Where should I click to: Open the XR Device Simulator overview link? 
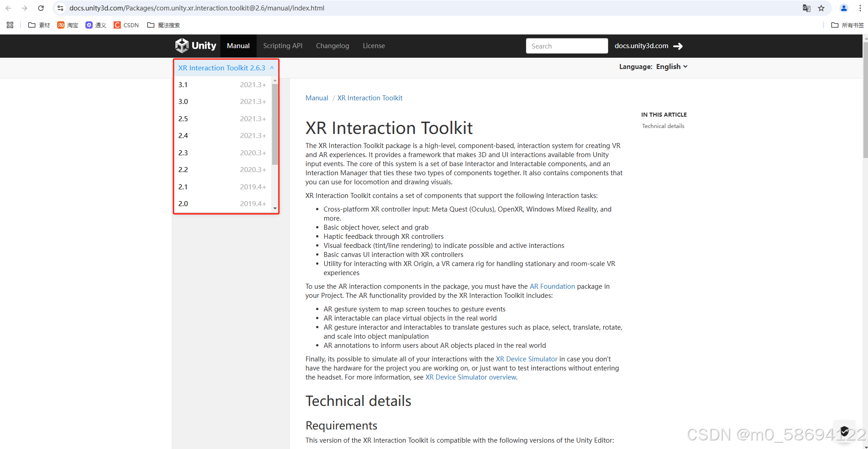pos(471,377)
